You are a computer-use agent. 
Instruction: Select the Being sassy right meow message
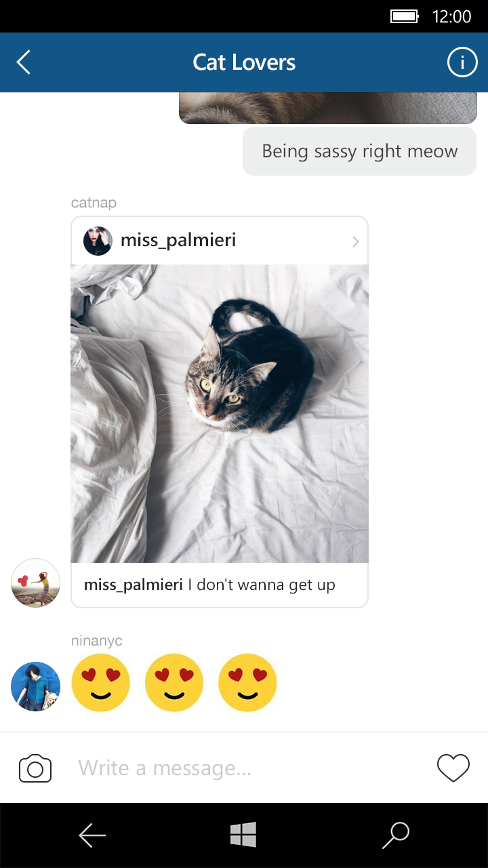[x=360, y=151]
